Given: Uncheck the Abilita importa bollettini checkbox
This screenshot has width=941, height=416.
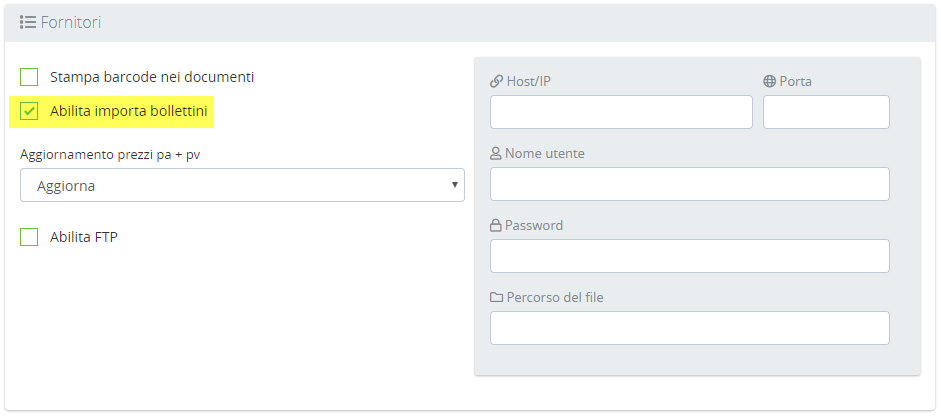Looking at the screenshot, I should pos(29,112).
